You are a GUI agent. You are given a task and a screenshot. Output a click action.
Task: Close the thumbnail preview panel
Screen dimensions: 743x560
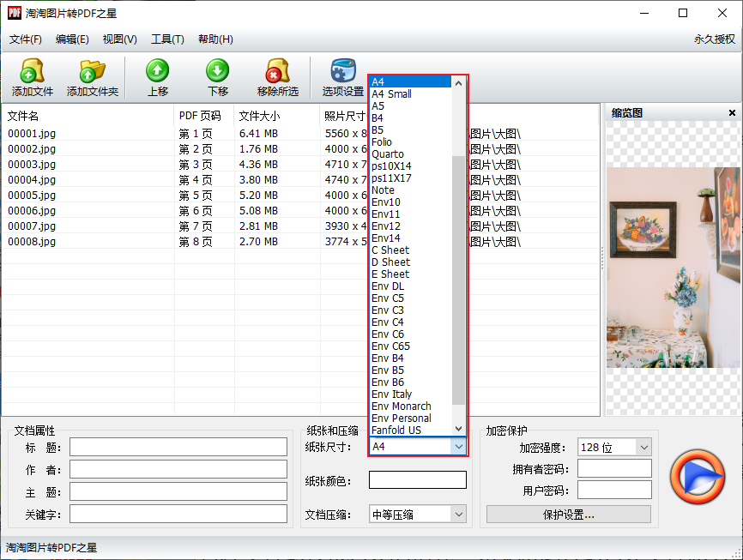732,113
